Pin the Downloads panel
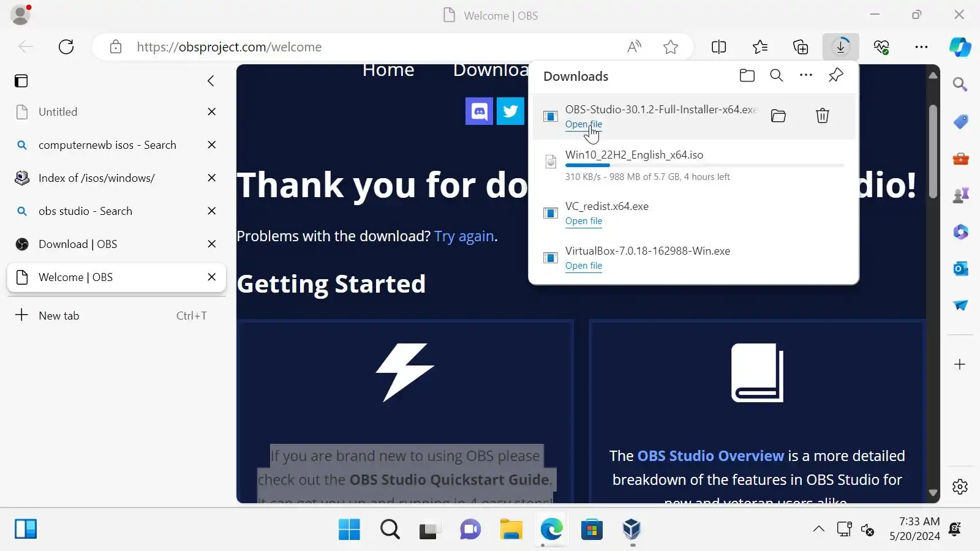Screen dimensions: 980x551 point(836,75)
